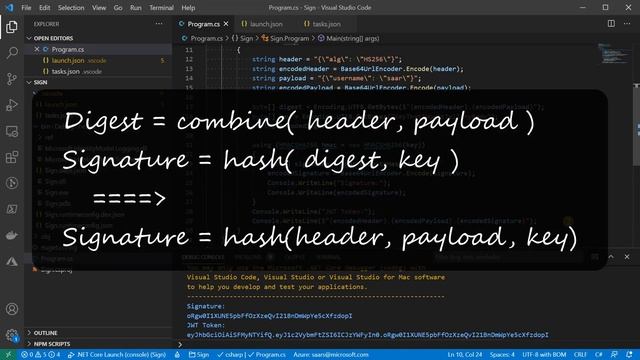
Task: Open errors and warnings status indicator
Action: tap(40, 354)
